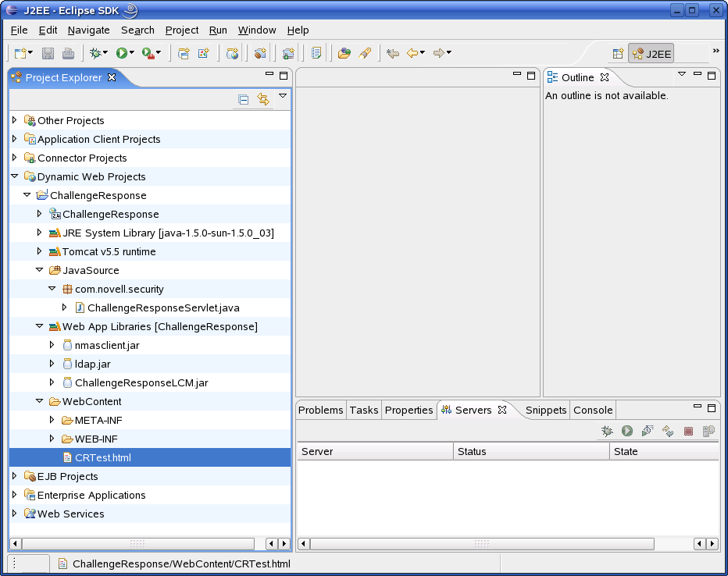This screenshot has width=728, height=576.
Task: Click the Print icon in toolbar
Action: click(x=68, y=53)
